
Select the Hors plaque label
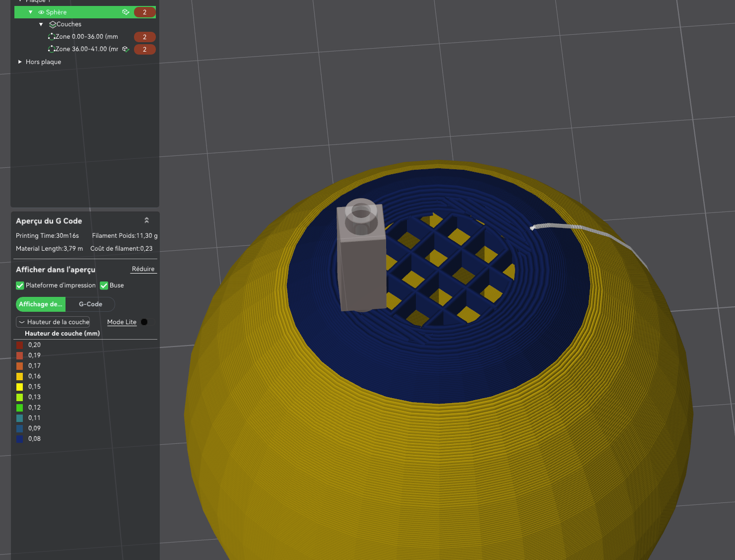pos(43,62)
